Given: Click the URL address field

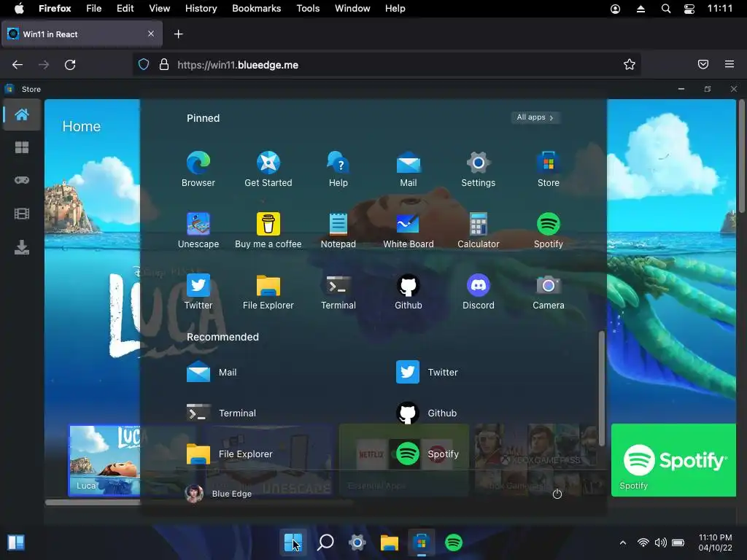Looking at the screenshot, I should pos(387,65).
